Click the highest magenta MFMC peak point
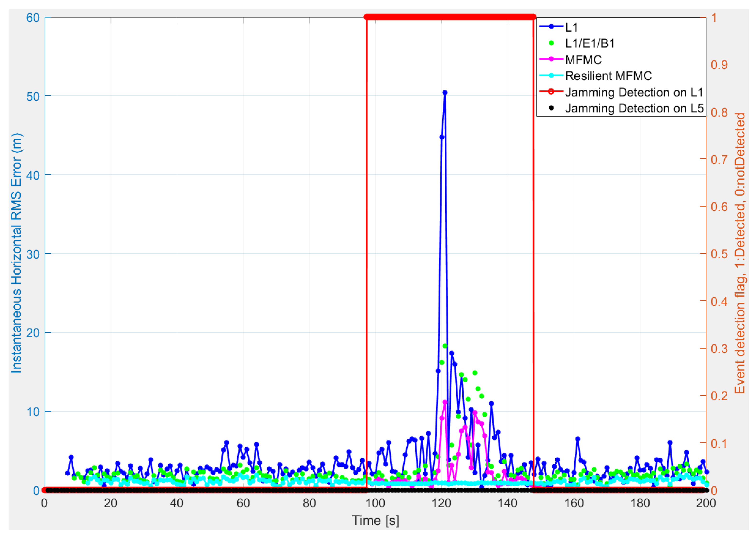The width and height of the screenshot is (756, 537). [445, 402]
